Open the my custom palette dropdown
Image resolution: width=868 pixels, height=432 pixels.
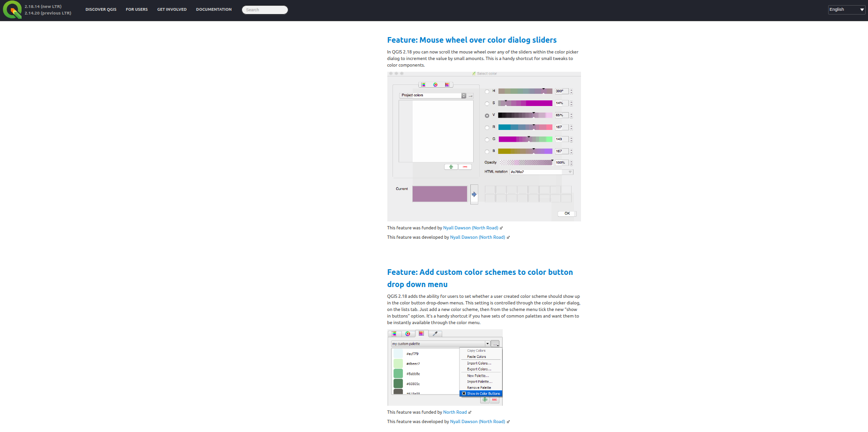coord(440,344)
